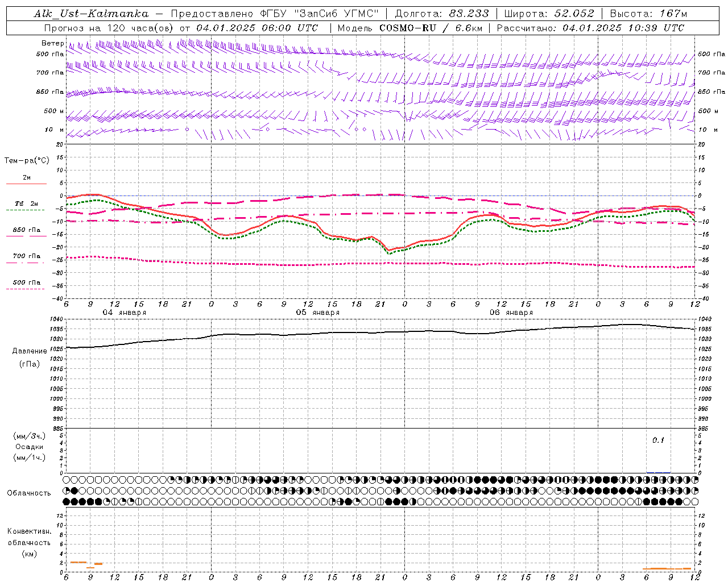
Task: Click the 20 value on right temperature axis
Action: (x=701, y=144)
